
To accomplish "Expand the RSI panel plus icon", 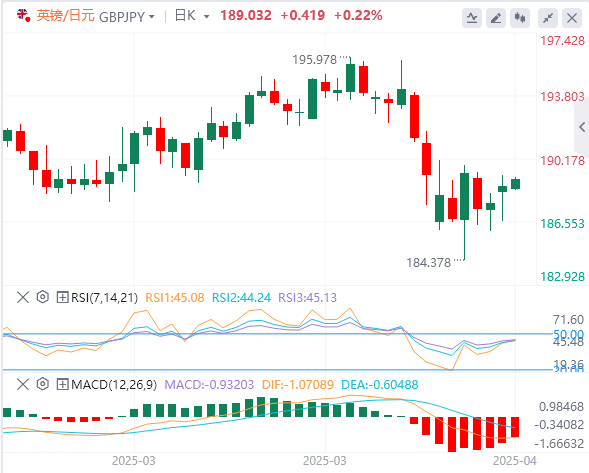I will coord(62,298).
